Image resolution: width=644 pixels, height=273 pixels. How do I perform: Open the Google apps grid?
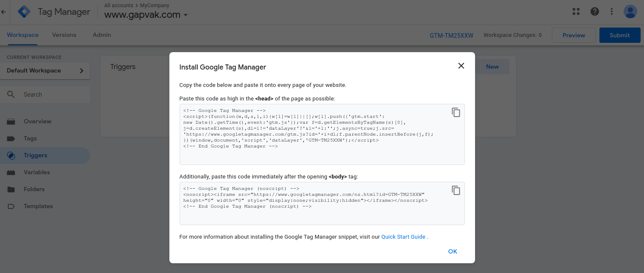pos(576,11)
